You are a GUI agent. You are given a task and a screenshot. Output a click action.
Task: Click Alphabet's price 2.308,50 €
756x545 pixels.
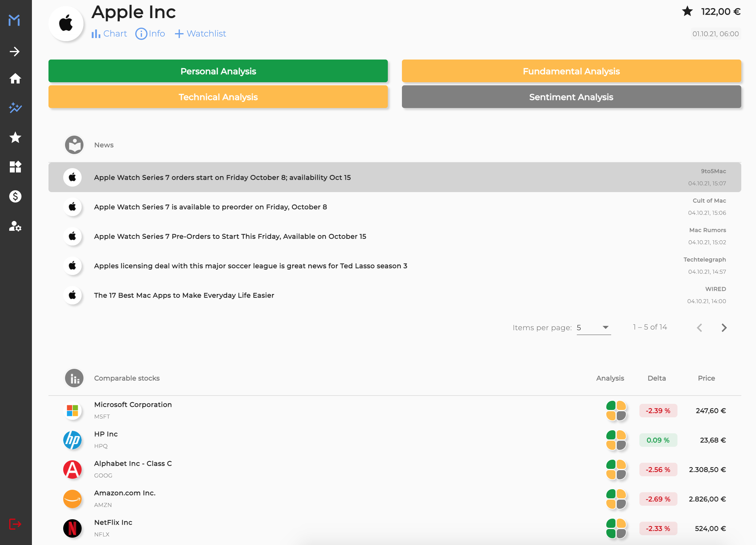click(x=707, y=469)
